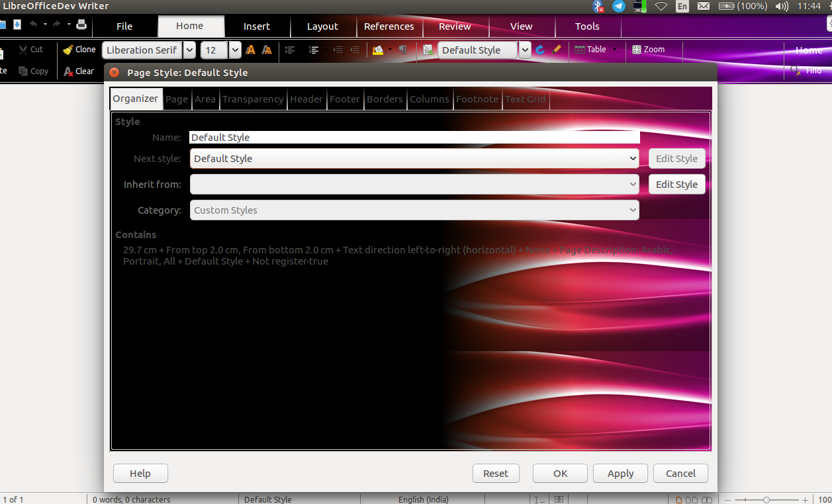Click the Update Style blue arrow icon
Screen dimensions: 832x504
pyautogui.click(x=540, y=50)
